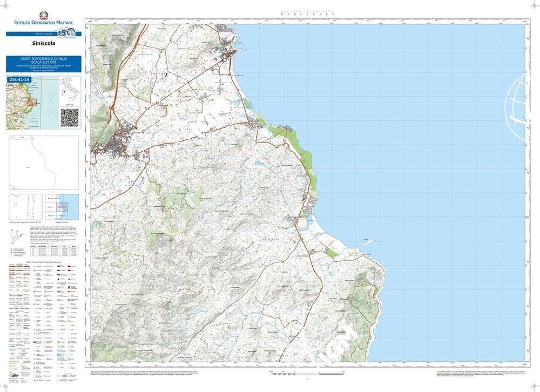The image size is (540, 392).
Task: Click the blue Carta Topografica d'Italia banner
Action: [44, 64]
